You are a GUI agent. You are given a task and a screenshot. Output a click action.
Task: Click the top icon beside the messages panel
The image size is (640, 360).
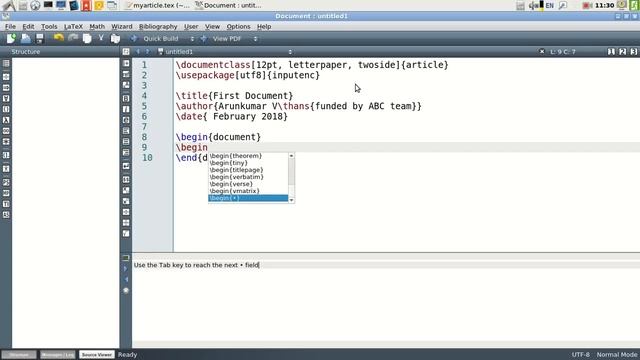point(126,258)
